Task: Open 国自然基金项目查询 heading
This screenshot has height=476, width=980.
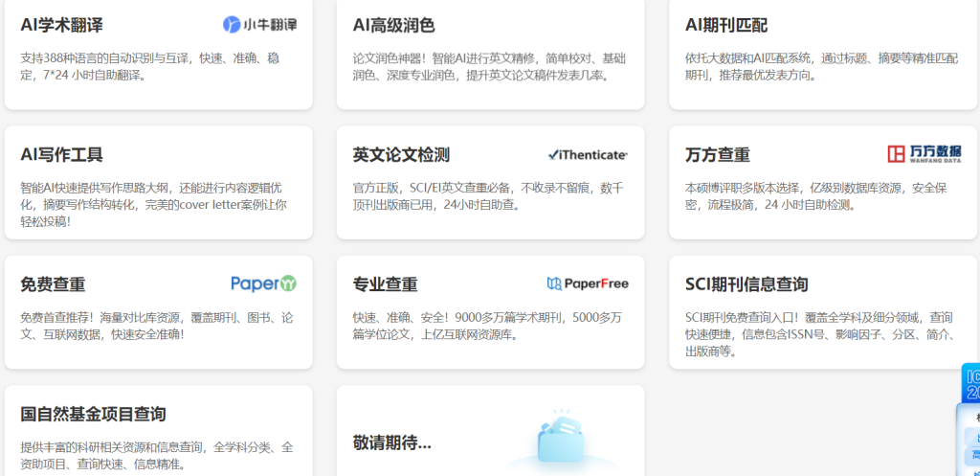Action: 93,414
